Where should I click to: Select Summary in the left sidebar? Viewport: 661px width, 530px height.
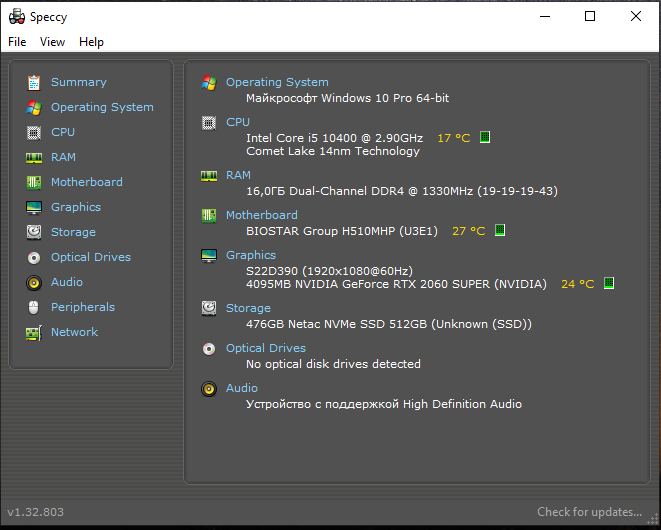tap(78, 82)
